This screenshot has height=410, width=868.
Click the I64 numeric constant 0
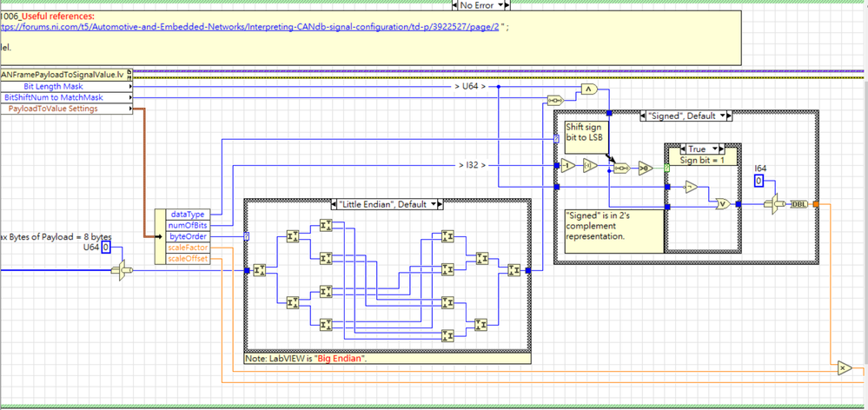759,181
